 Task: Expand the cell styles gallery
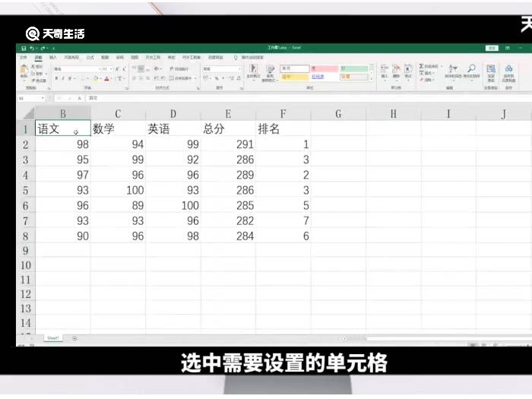(x=372, y=79)
